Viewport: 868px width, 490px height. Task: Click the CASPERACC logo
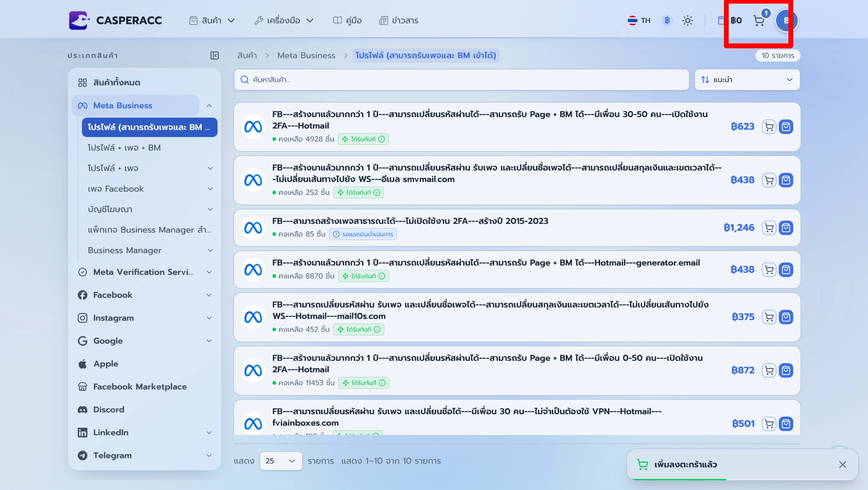tap(115, 20)
